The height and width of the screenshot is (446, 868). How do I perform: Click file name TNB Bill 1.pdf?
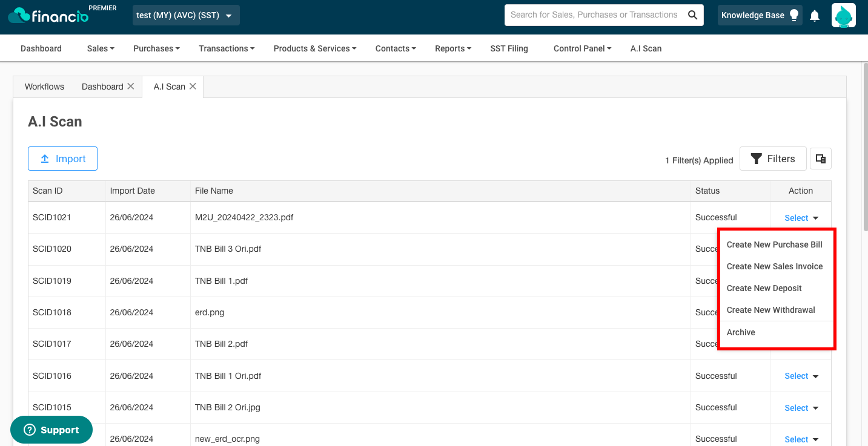click(221, 281)
